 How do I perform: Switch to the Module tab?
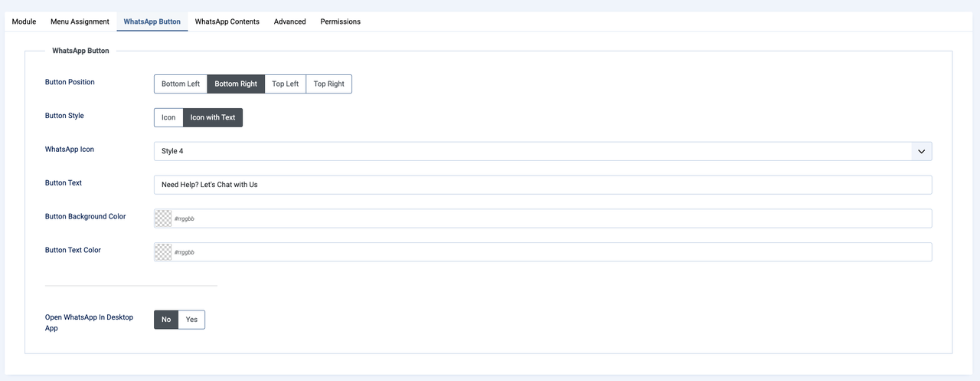click(24, 21)
